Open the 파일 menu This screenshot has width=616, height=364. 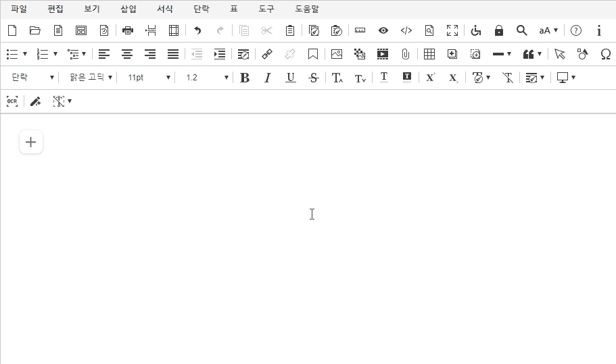tap(19, 9)
